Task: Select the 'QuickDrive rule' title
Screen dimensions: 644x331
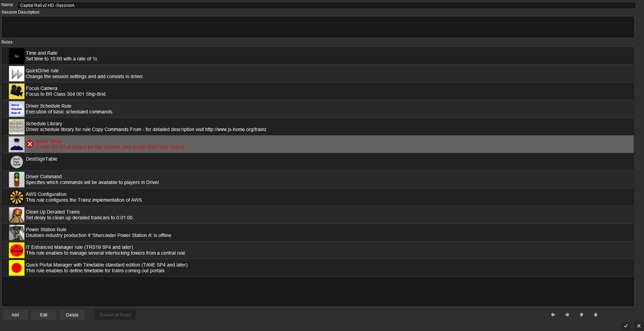Action: click(x=42, y=71)
